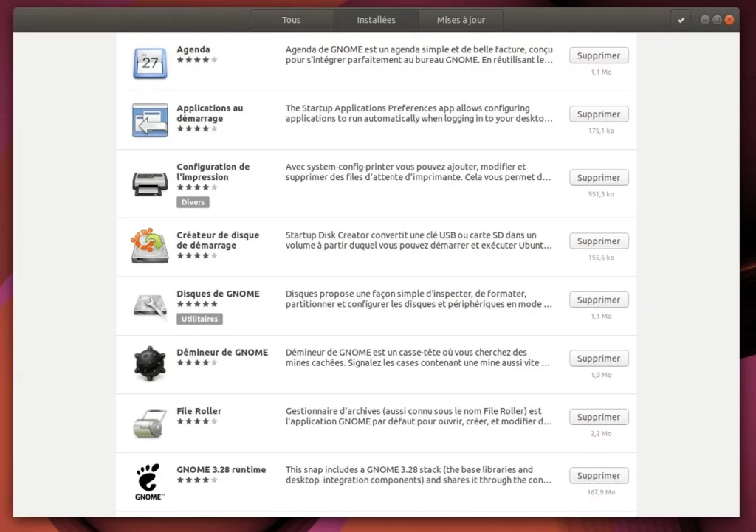Open the Agenda calendar app icon
The width and height of the screenshot is (756, 532).
pyautogui.click(x=150, y=63)
